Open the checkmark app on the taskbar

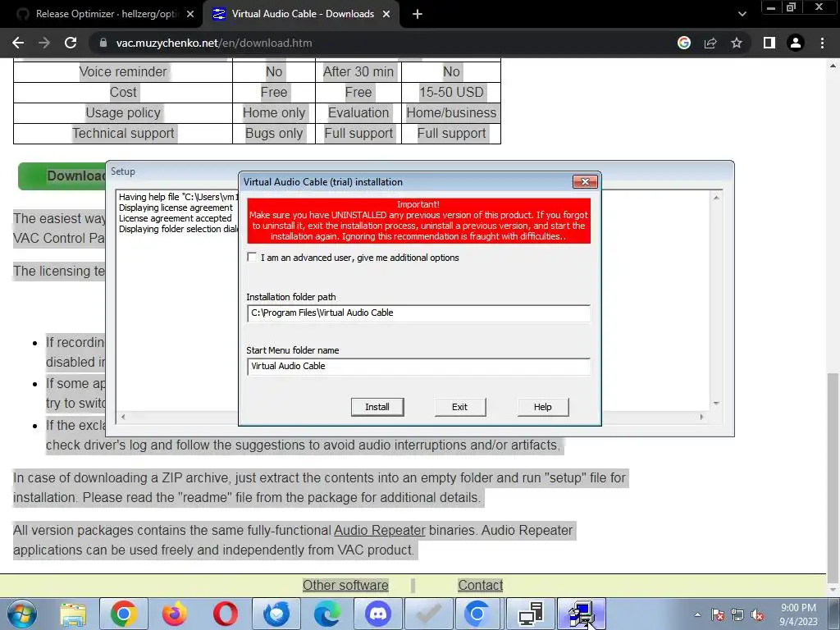pos(429,614)
